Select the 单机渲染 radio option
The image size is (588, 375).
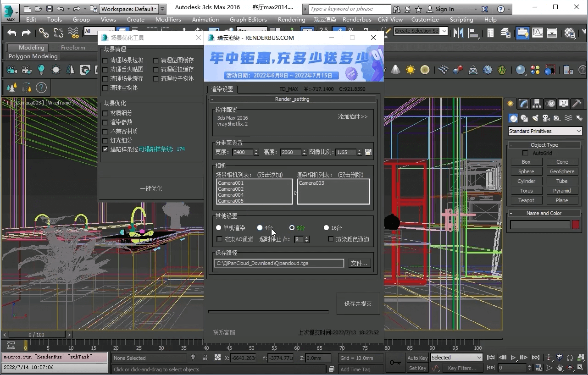(218, 228)
